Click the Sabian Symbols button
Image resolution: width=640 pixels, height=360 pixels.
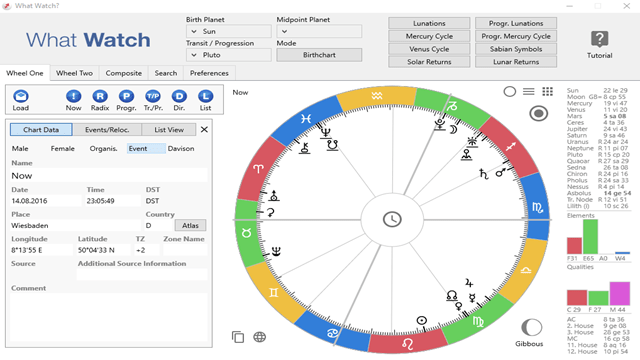516,49
